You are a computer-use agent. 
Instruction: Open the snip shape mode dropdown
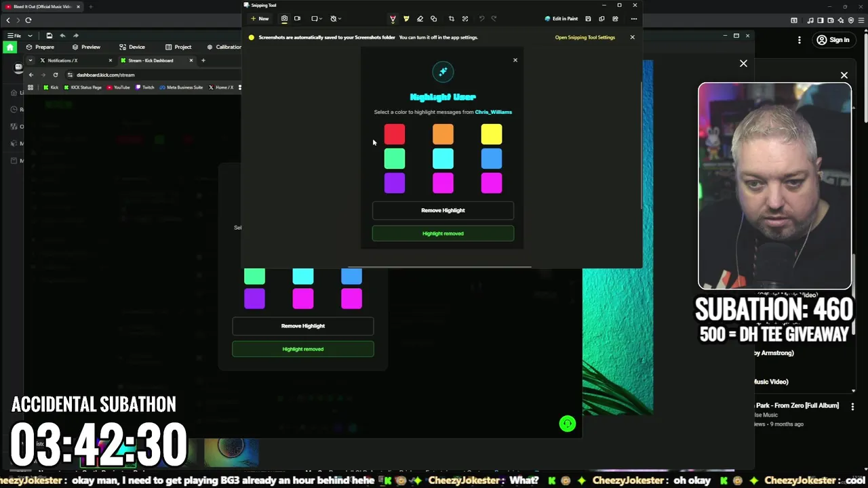pyautogui.click(x=317, y=18)
